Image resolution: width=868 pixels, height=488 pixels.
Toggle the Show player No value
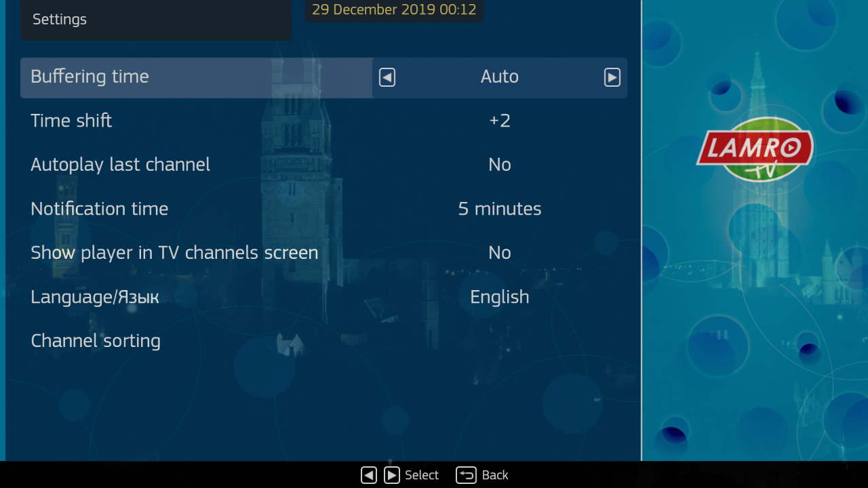coord(500,253)
